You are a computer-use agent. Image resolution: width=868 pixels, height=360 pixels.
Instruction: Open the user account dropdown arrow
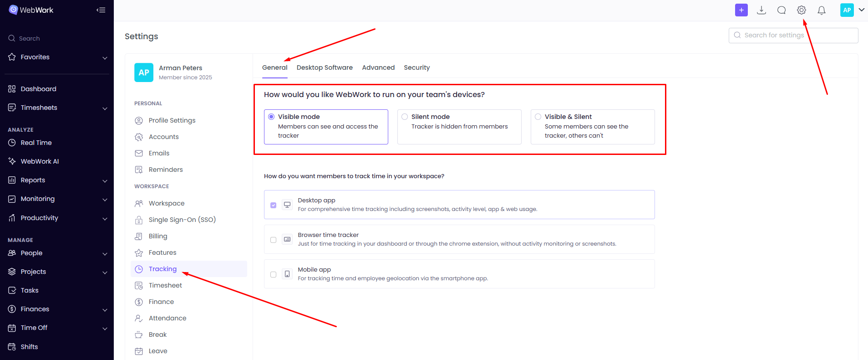pos(861,10)
